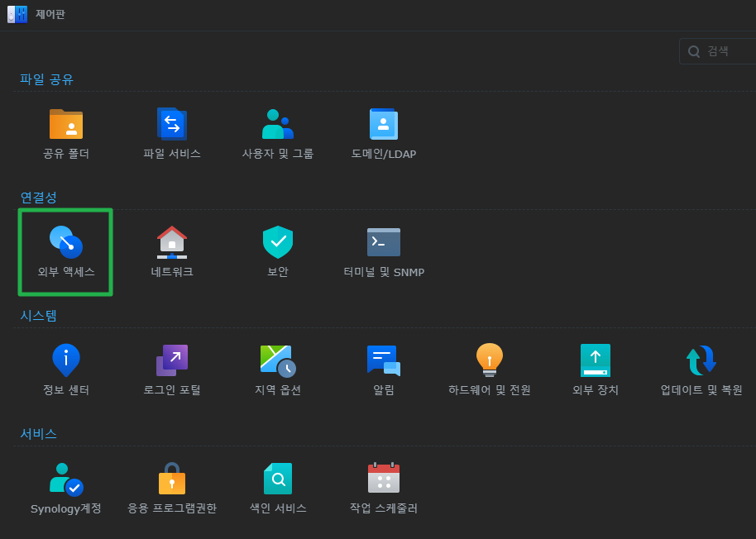Launch 로그인 포털 settings
Image resolution: width=756 pixels, height=539 pixels.
tap(172, 361)
